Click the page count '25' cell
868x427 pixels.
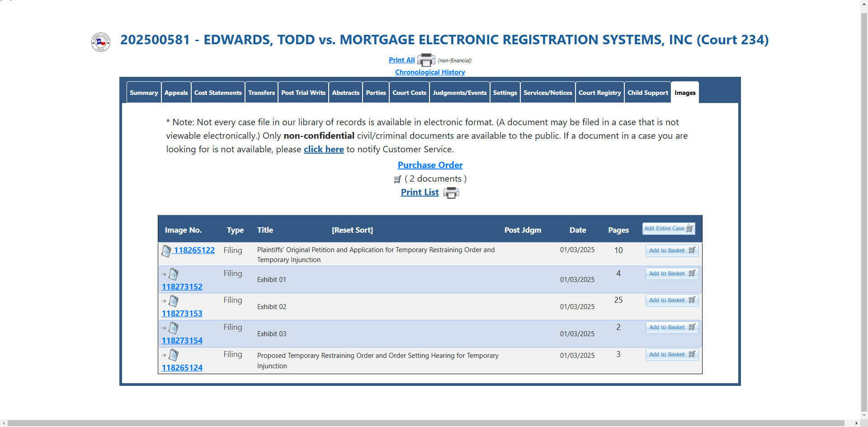tap(618, 300)
